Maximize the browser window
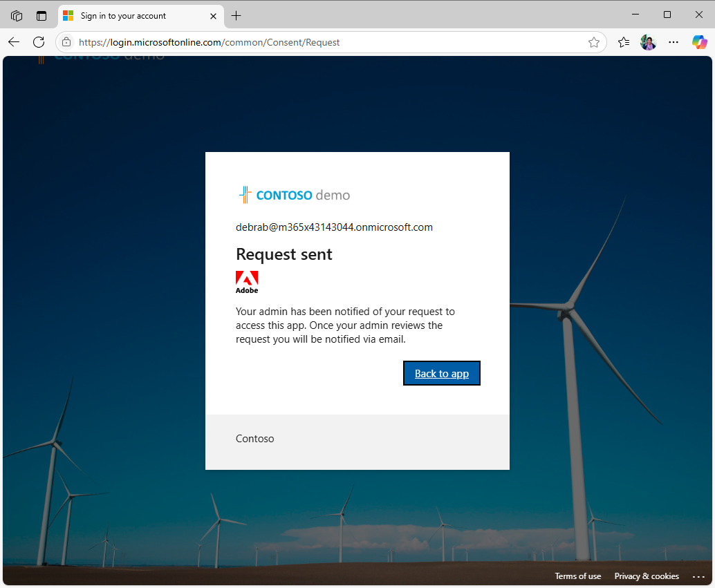The image size is (715, 588). point(667,15)
